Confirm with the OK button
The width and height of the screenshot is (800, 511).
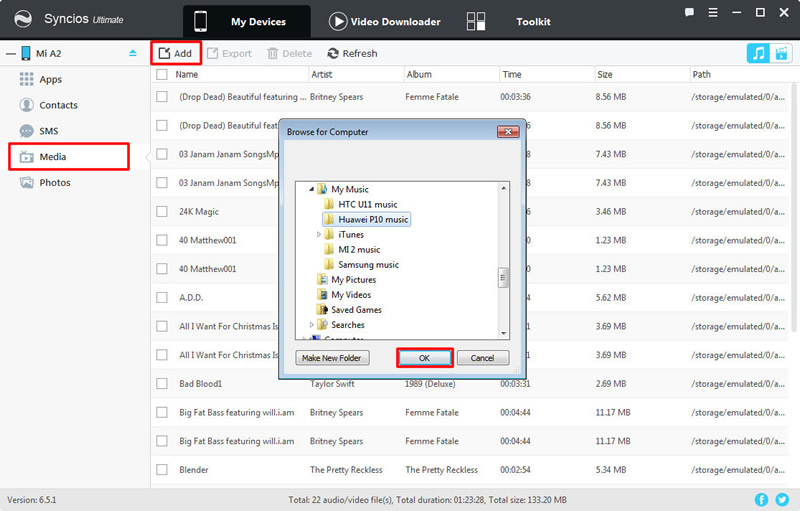424,358
